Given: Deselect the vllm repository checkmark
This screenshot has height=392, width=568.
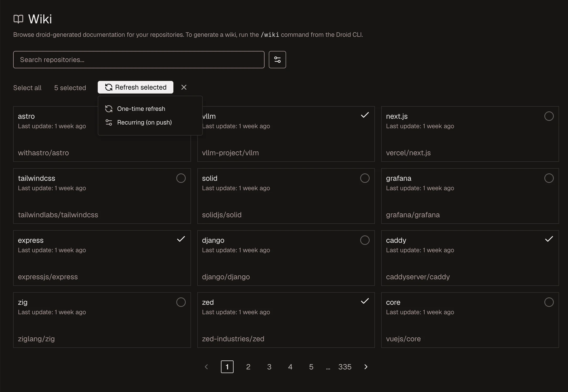Looking at the screenshot, I should point(365,115).
